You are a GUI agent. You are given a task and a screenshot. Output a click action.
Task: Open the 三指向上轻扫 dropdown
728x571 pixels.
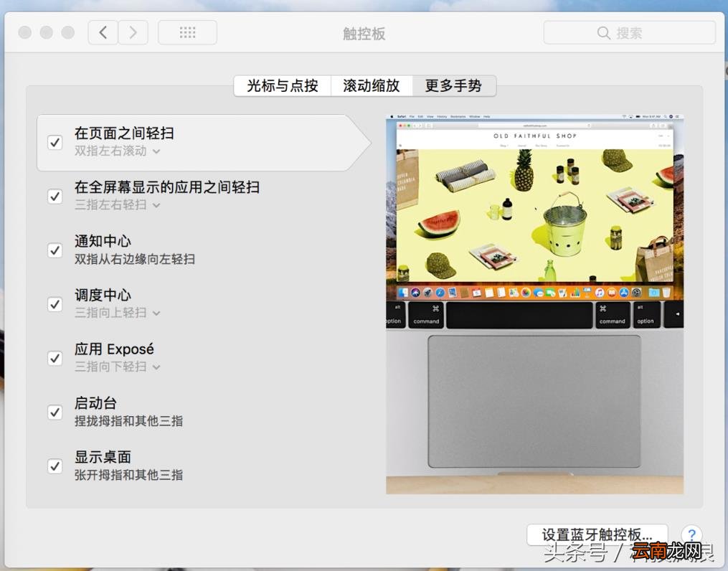[x=118, y=313]
